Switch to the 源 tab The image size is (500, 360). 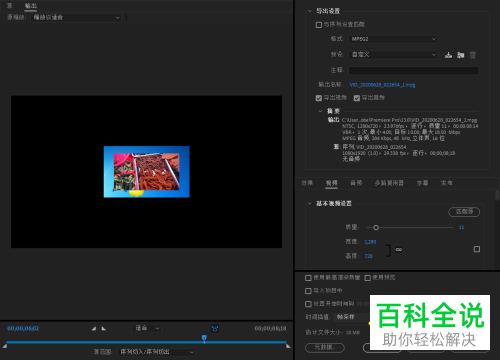click(x=9, y=6)
